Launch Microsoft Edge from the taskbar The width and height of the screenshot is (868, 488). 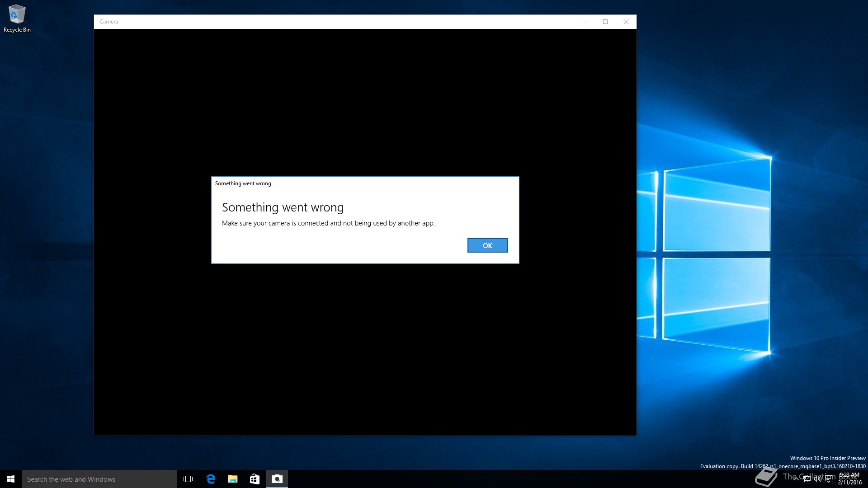(x=211, y=479)
